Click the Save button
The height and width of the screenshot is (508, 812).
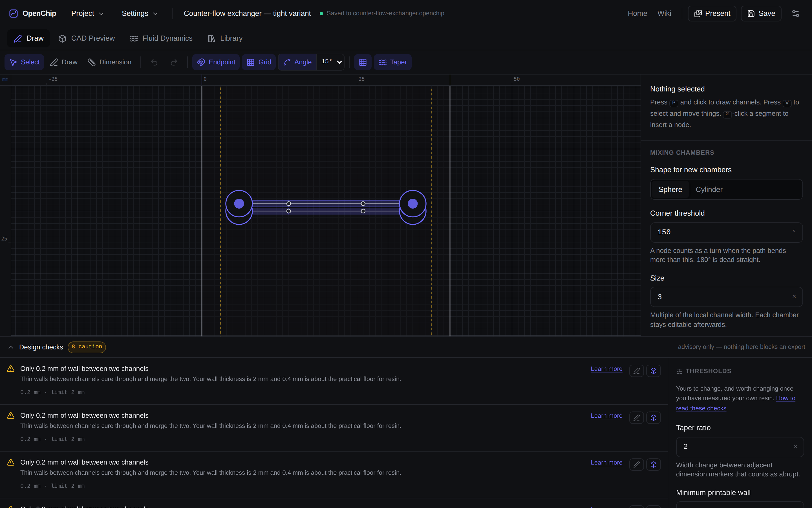[761, 14]
